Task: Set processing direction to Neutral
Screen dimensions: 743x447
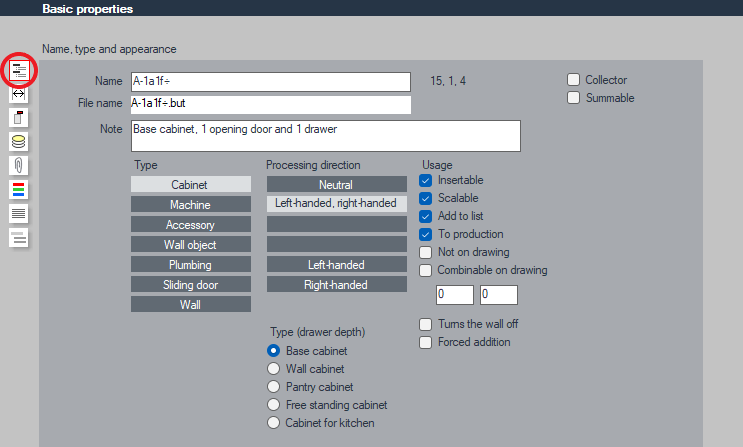Action: (x=336, y=184)
